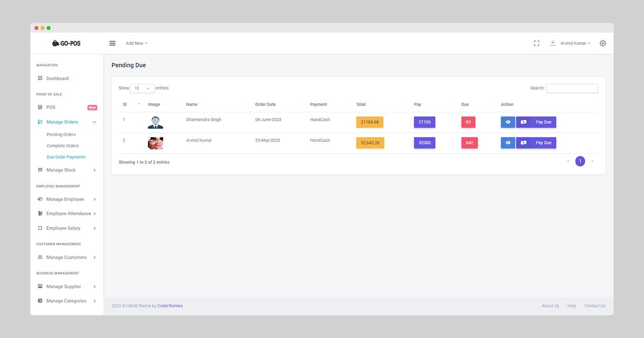Open the Coderthemes footer link
The height and width of the screenshot is (338, 644).
pos(170,306)
